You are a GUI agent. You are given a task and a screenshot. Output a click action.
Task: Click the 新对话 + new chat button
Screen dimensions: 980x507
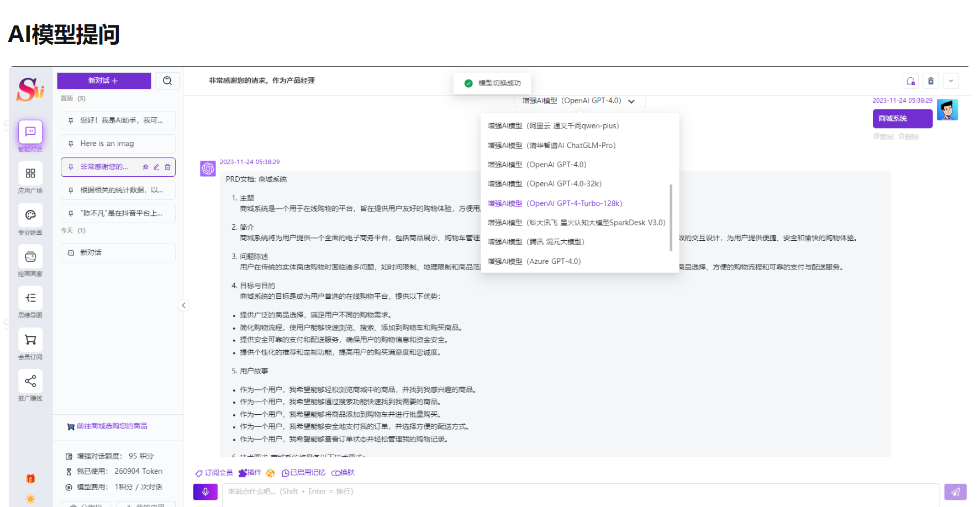(x=104, y=81)
